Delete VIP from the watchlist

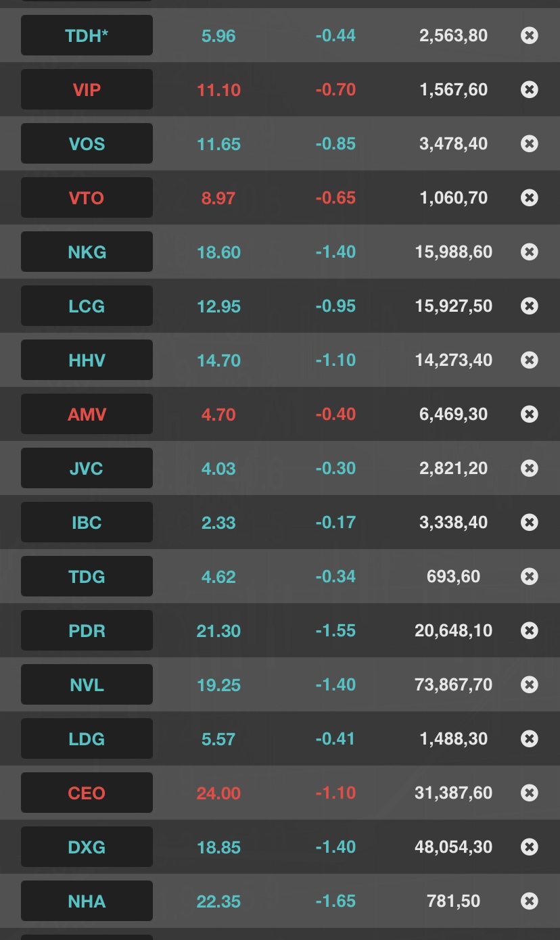(530, 89)
